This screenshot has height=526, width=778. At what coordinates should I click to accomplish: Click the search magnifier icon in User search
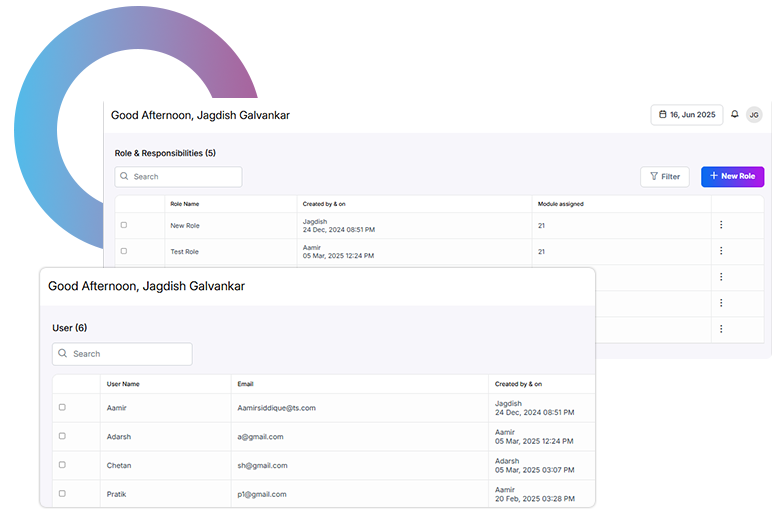point(63,354)
